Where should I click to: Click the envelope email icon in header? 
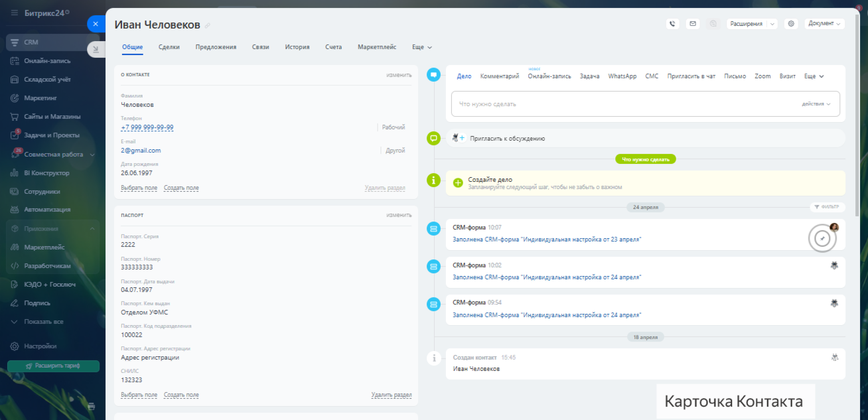[693, 24]
